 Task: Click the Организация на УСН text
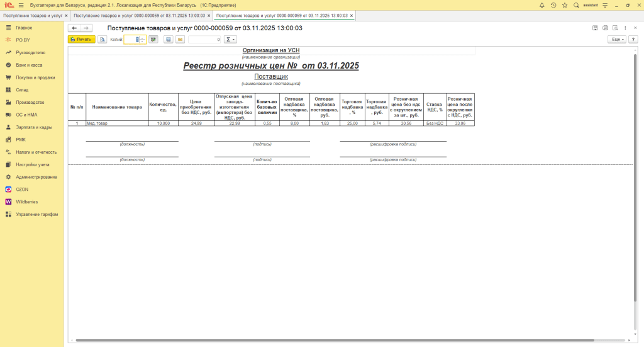point(271,50)
